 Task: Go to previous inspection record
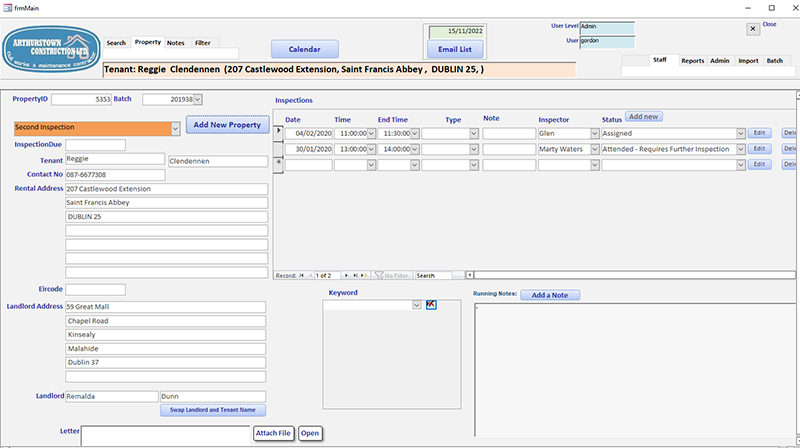310,276
